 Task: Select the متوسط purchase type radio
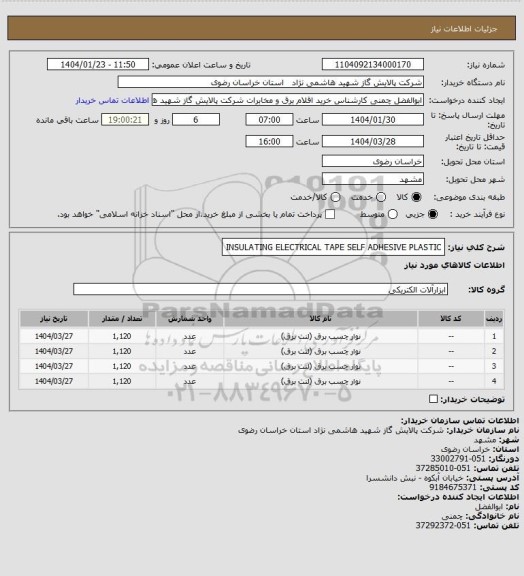393,214
